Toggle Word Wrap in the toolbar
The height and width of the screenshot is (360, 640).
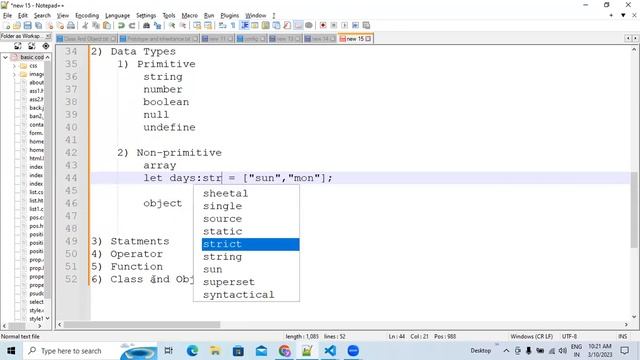(222, 25)
